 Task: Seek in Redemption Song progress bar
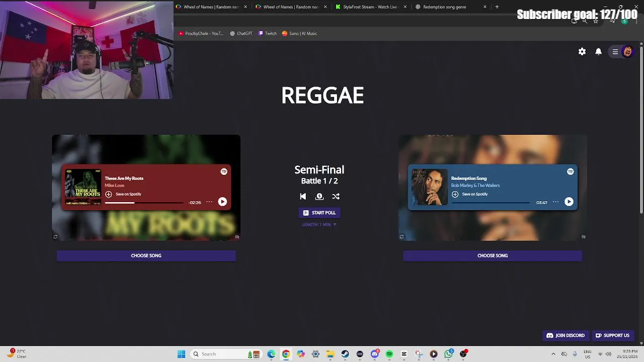coord(491,203)
